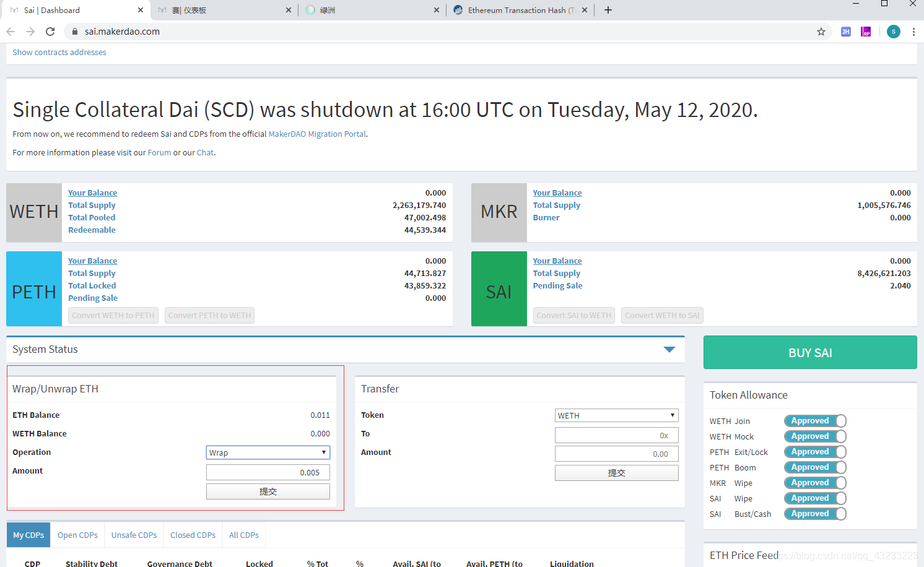Viewport: 924px width, 567px height.
Task: Select the Unsafe CDPs tab
Action: tap(134, 535)
